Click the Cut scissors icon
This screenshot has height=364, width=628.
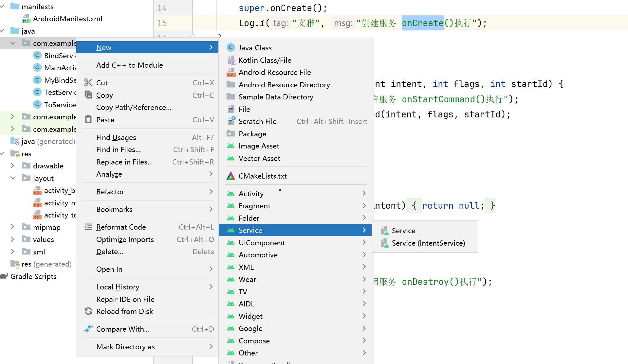pos(88,83)
